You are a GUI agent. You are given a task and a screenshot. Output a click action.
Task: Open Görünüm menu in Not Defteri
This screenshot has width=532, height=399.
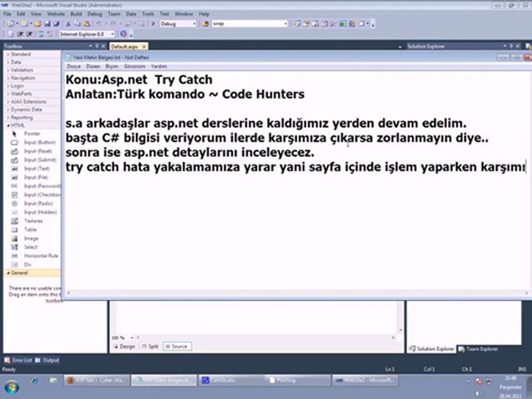coord(135,66)
